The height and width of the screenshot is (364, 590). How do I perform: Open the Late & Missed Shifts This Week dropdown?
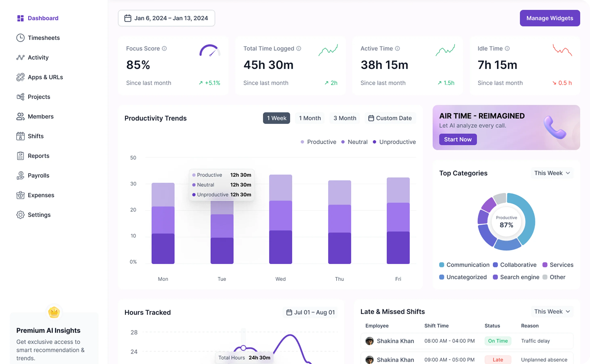pyautogui.click(x=552, y=312)
